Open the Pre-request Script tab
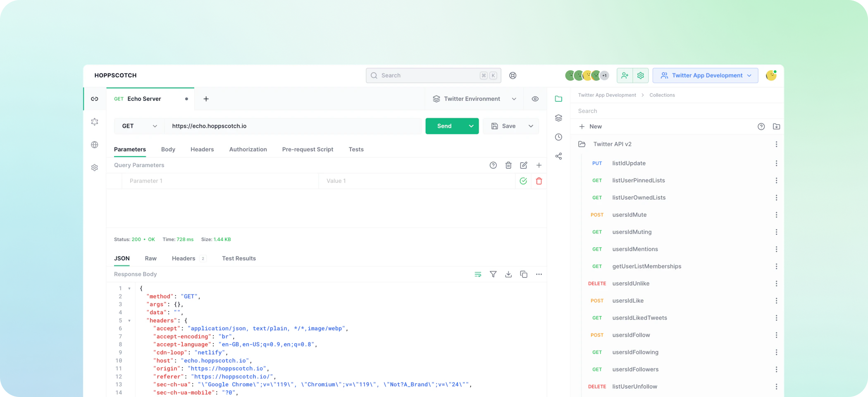The width and height of the screenshot is (868, 397). pyautogui.click(x=308, y=149)
